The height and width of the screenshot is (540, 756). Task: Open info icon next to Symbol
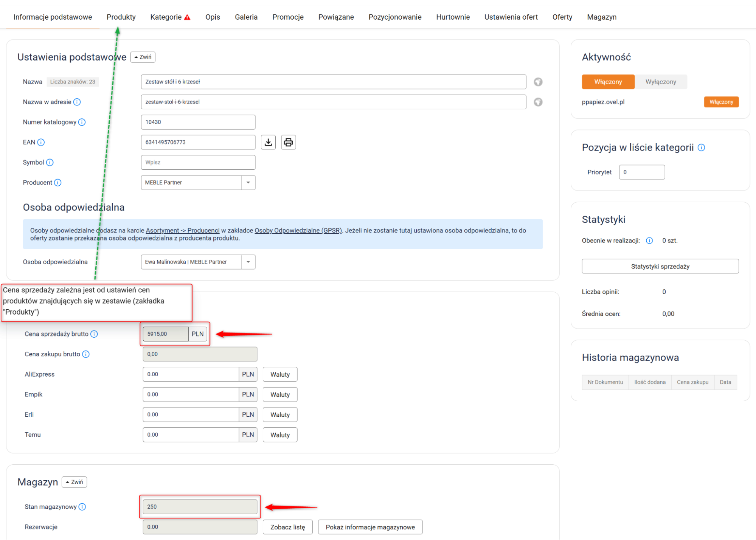click(x=50, y=162)
